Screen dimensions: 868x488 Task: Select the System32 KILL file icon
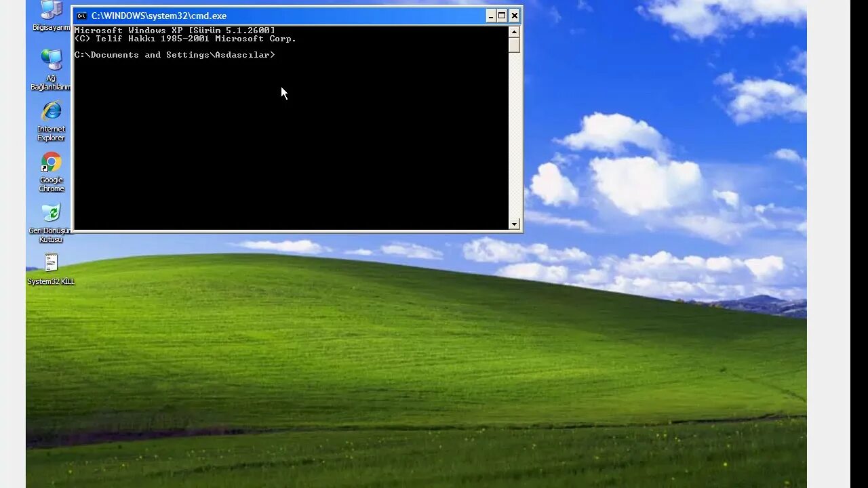pyautogui.click(x=51, y=269)
